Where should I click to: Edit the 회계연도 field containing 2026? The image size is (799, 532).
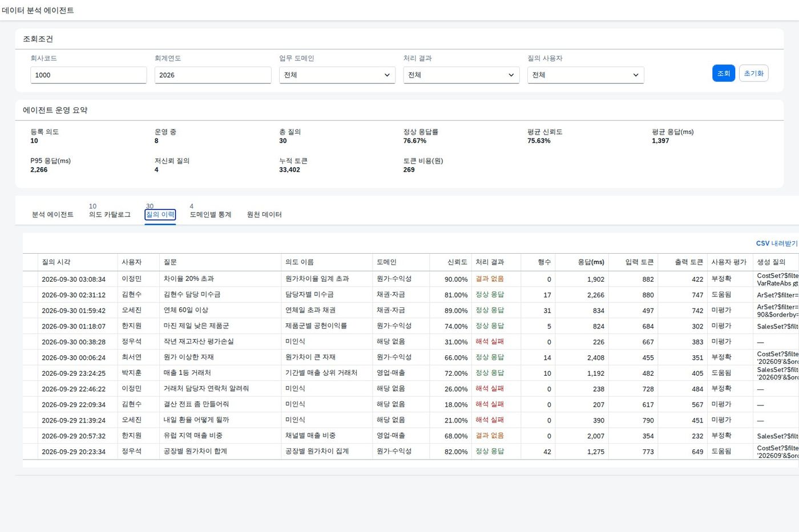point(213,75)
